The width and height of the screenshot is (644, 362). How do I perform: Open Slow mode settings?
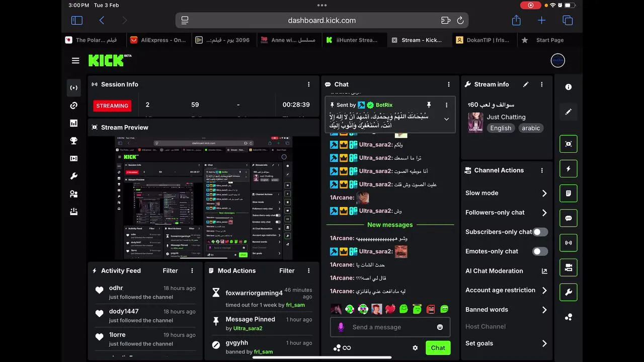pos(506,193)
